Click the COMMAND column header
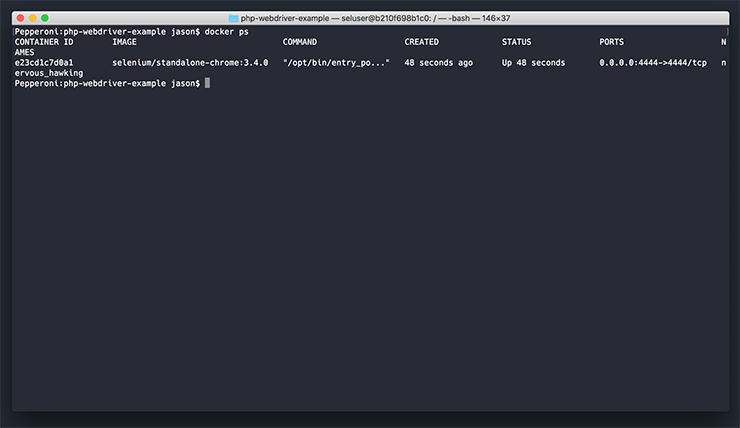 (x=300, y=42)
